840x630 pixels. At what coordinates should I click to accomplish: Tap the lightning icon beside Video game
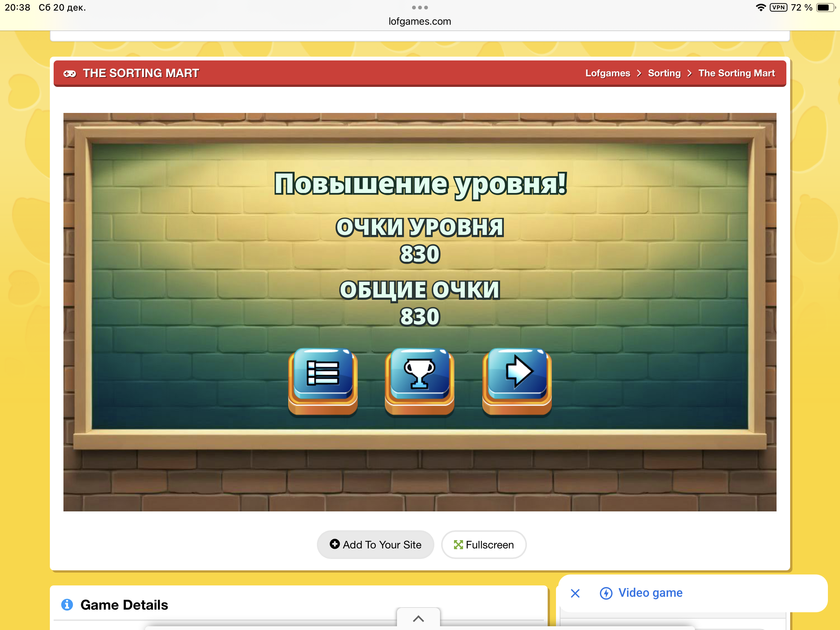[606, 593]
